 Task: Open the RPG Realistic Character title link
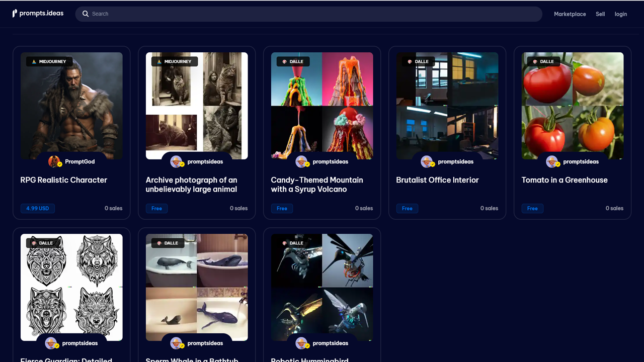[x=64, y=180]
